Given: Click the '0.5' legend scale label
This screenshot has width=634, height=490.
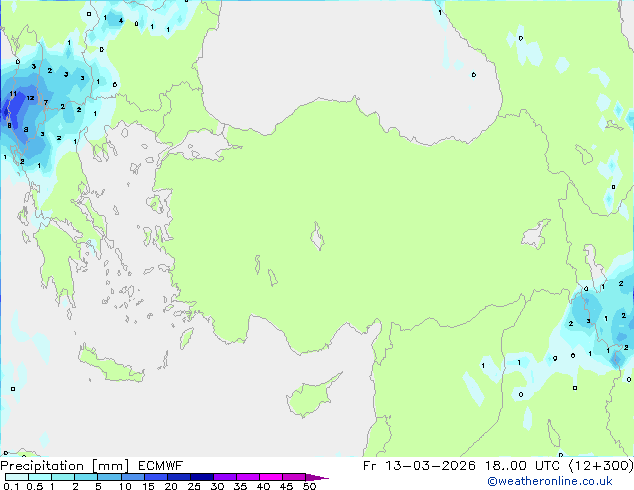Looking at the screenshot, I should (35, 486).
